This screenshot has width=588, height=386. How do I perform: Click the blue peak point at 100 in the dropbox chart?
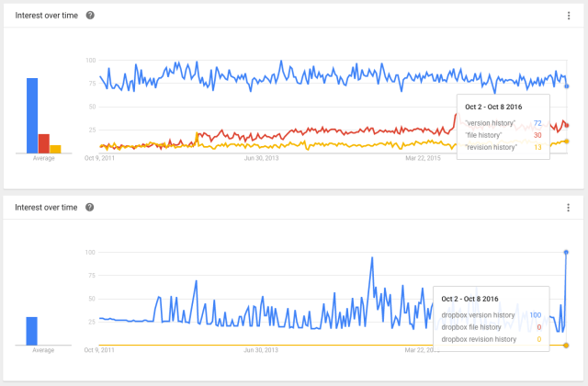566,252
